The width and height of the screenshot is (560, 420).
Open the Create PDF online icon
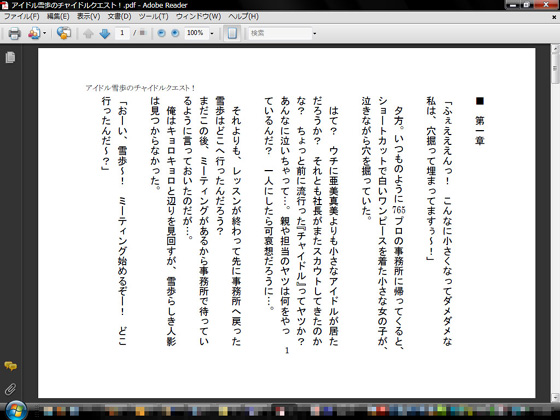pos(34,34)
